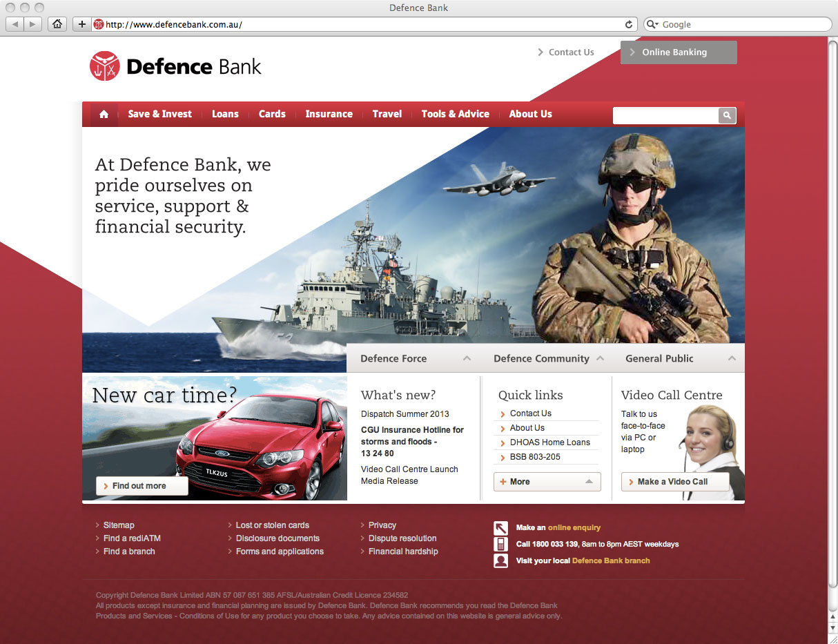Screen dimensions: 838x644
Task: Click the search magnifier in the site search box
Action: pyautogui.click(x=726, y=115)
